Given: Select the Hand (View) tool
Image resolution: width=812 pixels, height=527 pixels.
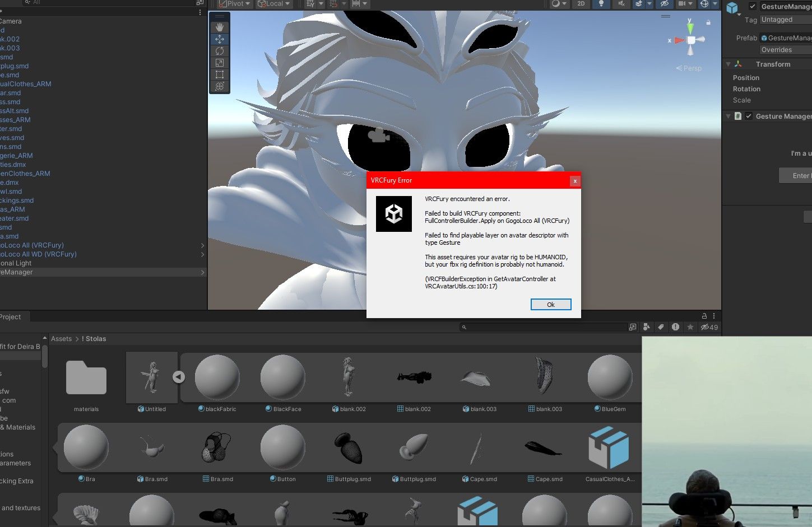Looking at the screenshot, I should (x=220, y=27).
